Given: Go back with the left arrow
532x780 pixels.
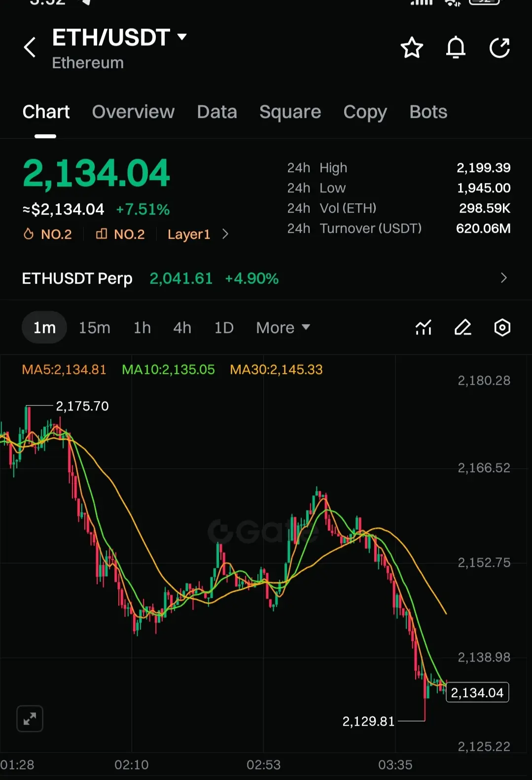Looking at the screenshot, I should (30, 47).
